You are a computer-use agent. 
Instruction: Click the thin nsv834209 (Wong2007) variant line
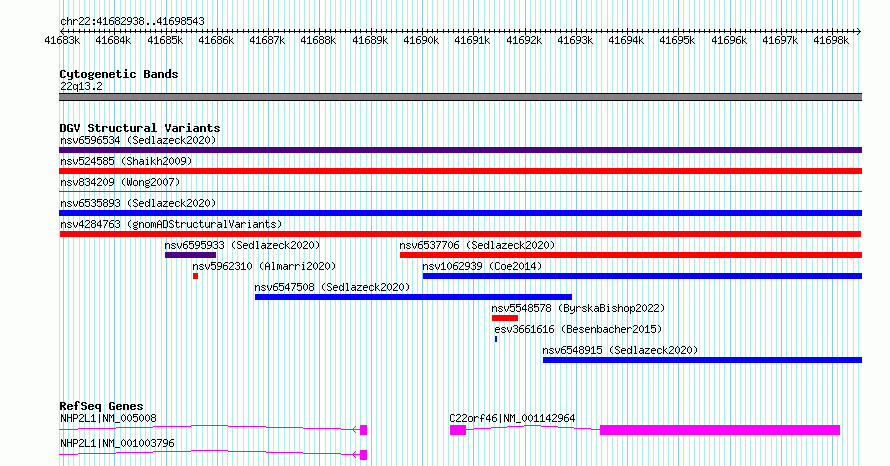pos(460,192)
